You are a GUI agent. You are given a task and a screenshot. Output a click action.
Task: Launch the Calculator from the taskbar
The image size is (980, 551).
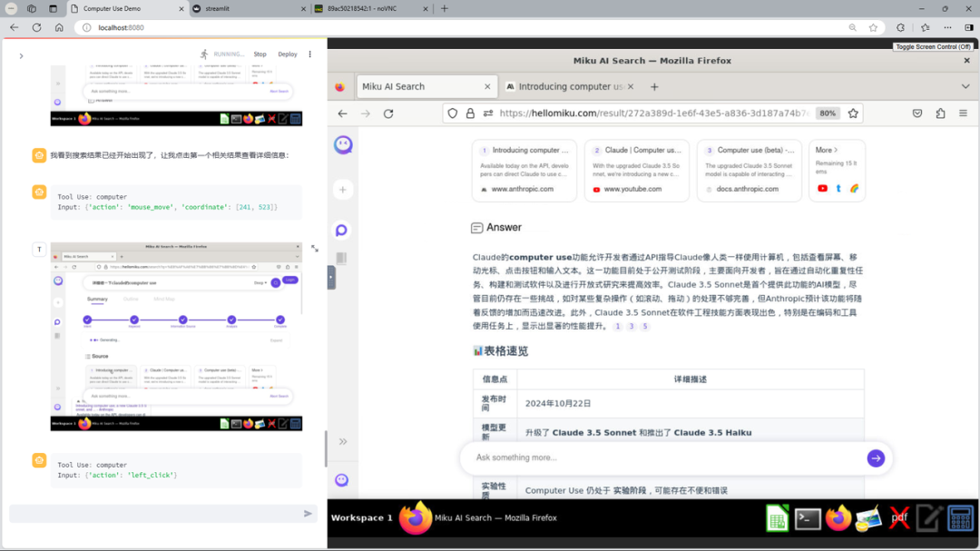click(x=960, y=517)
